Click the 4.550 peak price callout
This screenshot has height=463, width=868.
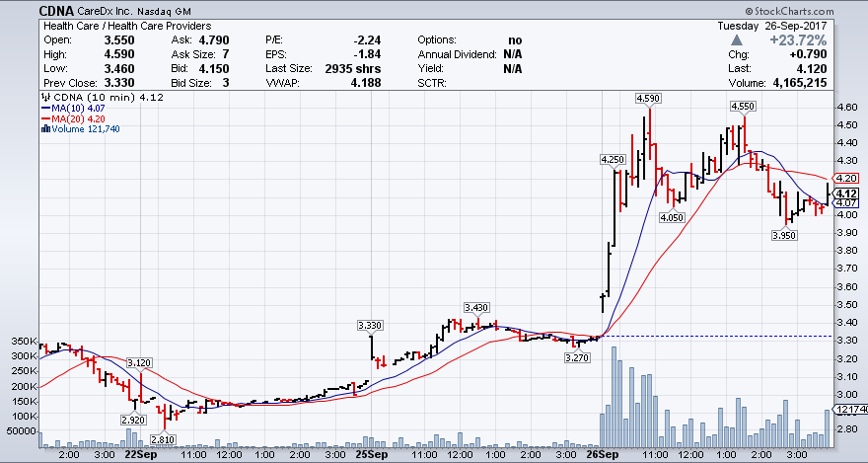[x=743, y=106]
